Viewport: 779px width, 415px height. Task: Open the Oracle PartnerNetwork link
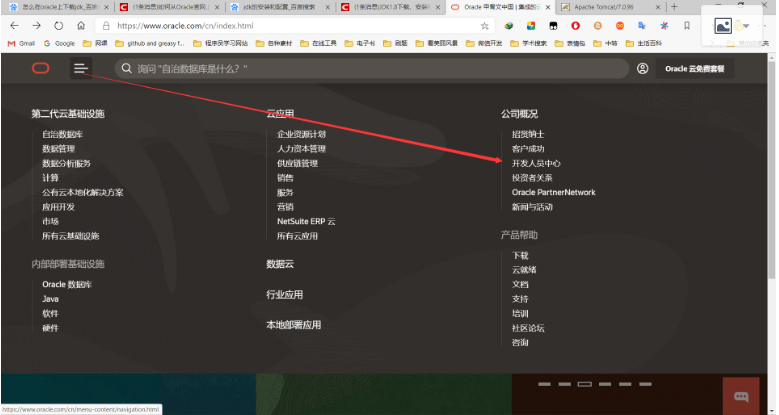(553, 192)
